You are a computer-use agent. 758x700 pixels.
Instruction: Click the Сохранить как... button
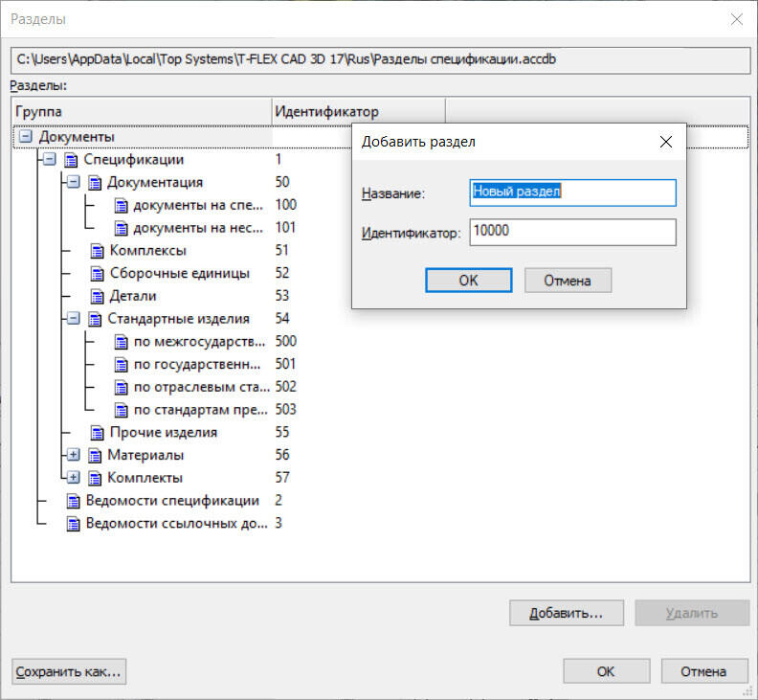[69, 672]
